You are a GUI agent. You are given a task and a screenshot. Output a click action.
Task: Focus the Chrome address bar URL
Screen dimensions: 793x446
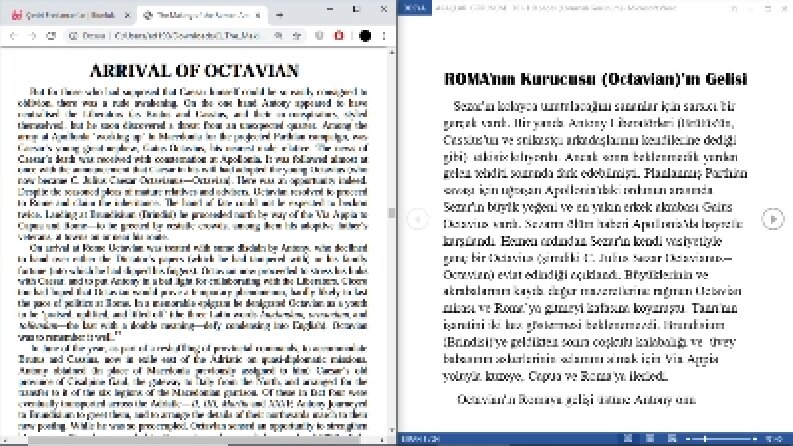coord(187,35)
